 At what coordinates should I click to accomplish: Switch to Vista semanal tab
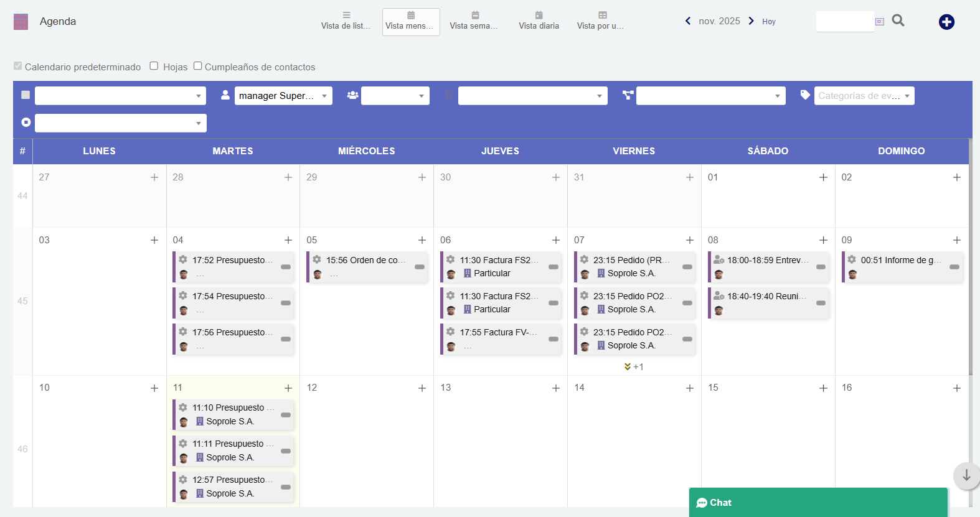474,21
